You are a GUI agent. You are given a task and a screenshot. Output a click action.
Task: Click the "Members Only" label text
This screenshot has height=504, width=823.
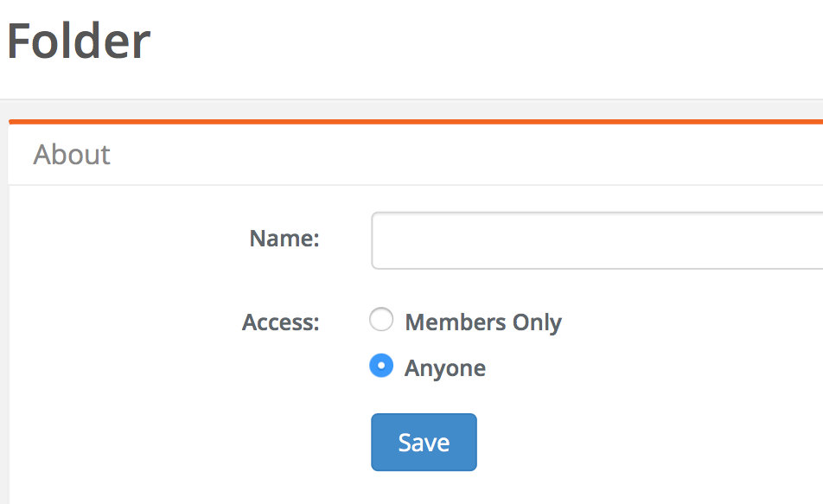pyautogui.click(x=483, y=322)
